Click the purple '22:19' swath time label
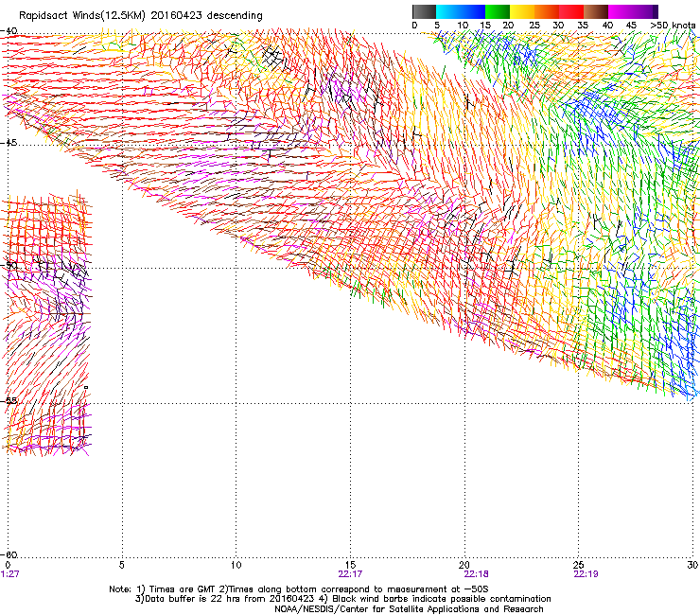700x615 pixels. (x=586, y=574)
